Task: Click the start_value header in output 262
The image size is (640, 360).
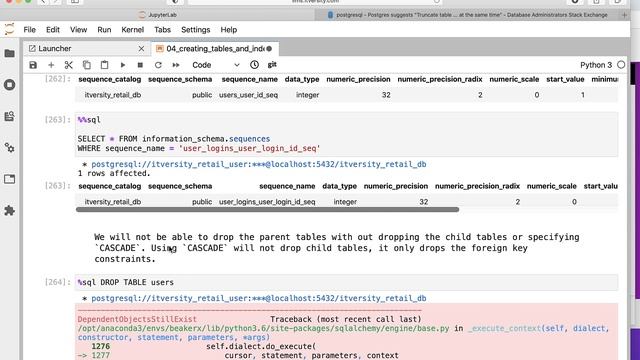Action: tap(565, 79)
